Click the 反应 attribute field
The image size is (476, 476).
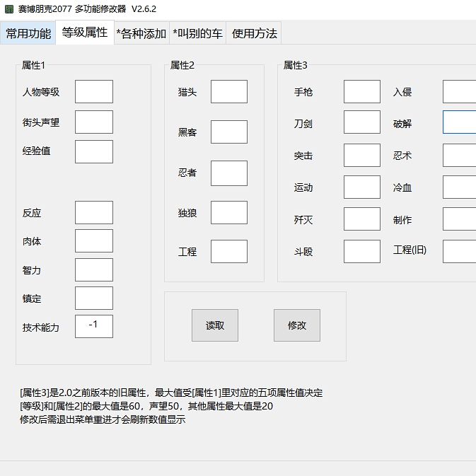pos(94,212)
